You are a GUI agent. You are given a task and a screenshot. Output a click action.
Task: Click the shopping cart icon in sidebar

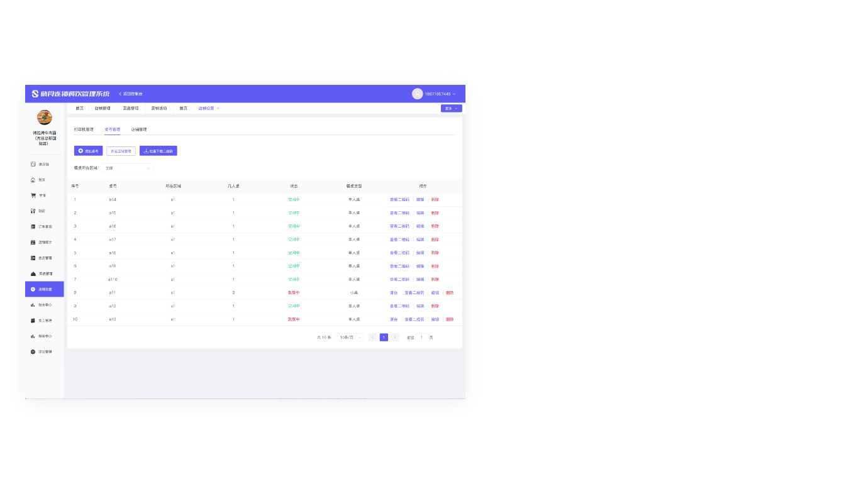tap(33, 195)
